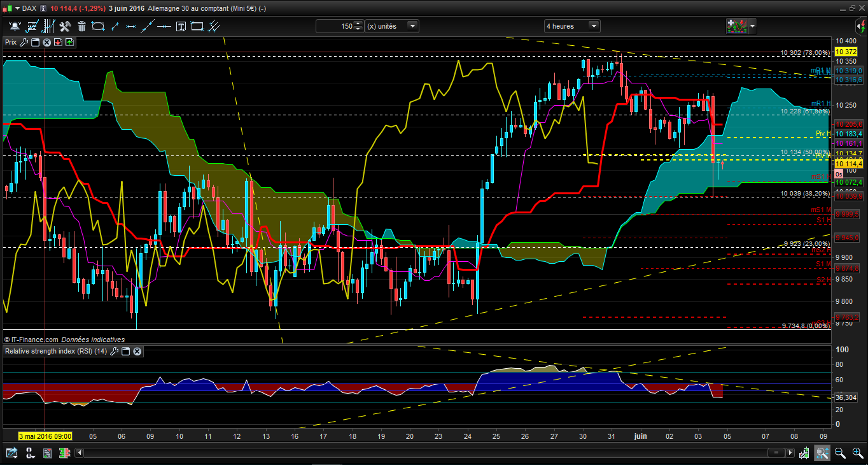The image size is (868, 465).
Task: Click the bottom-left chart export icon
Action: 12,453
